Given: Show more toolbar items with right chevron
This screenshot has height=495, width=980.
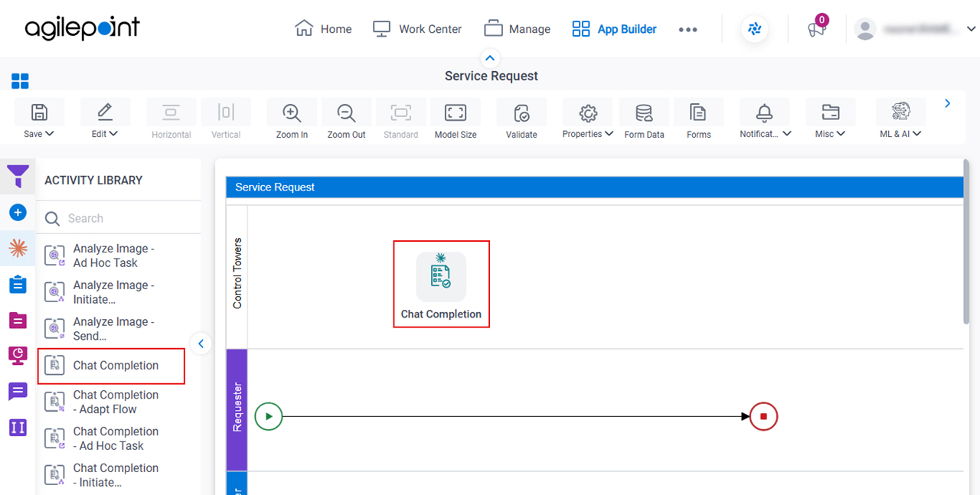Looking at the screenshot, I should [x=948, y=103].
